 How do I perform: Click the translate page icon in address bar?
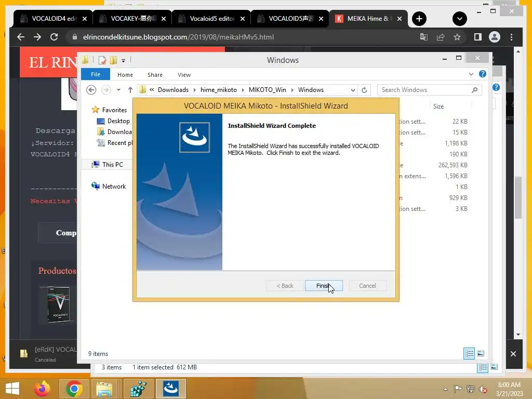pyautogui.click(x=424, y=37)
